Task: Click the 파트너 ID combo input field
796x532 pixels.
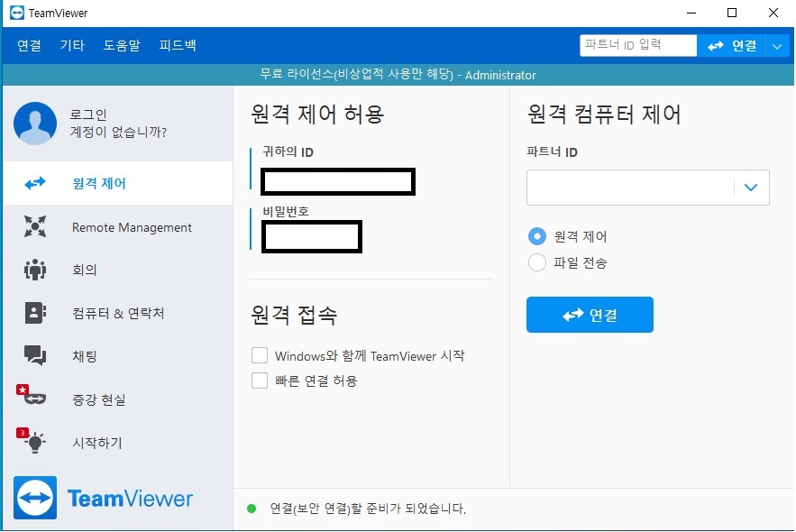Action: click(630, 188)
